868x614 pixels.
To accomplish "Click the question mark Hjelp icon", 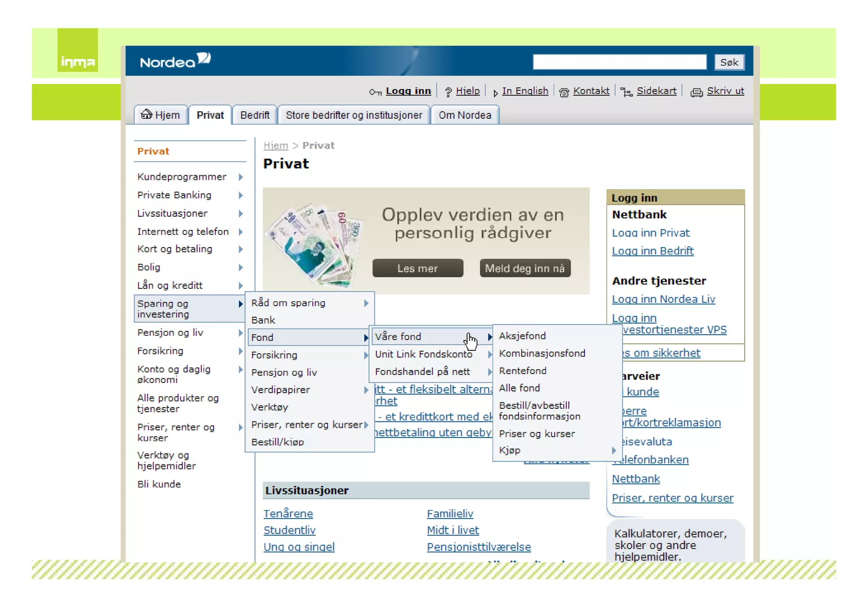I will [x=448, y=92].
